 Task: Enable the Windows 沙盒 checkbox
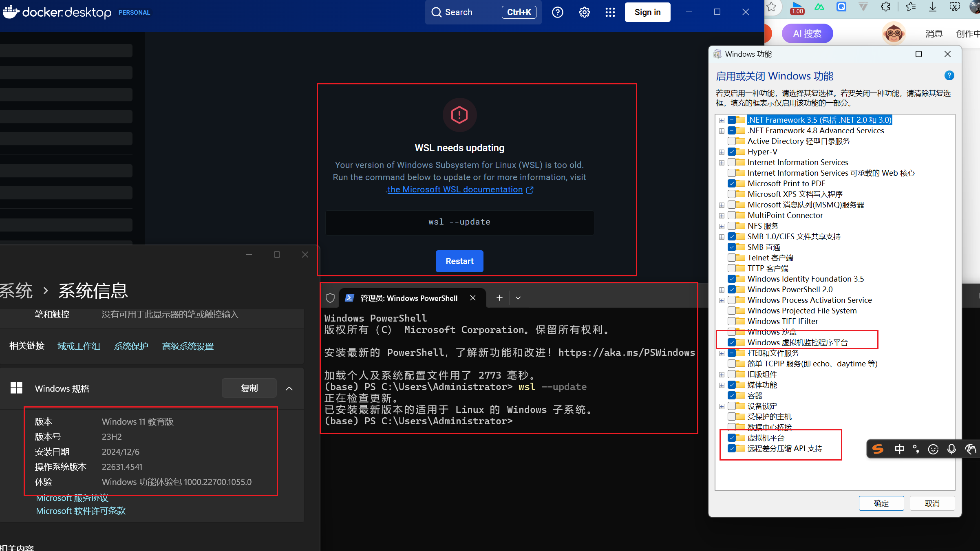pos(732,332)
